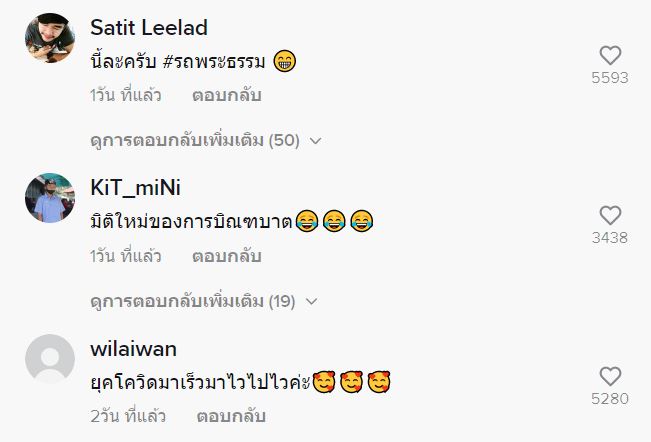Open the #รถพระธรรม hashtag
This screenshot has width=651, height=442.
(x=214, y=61)
